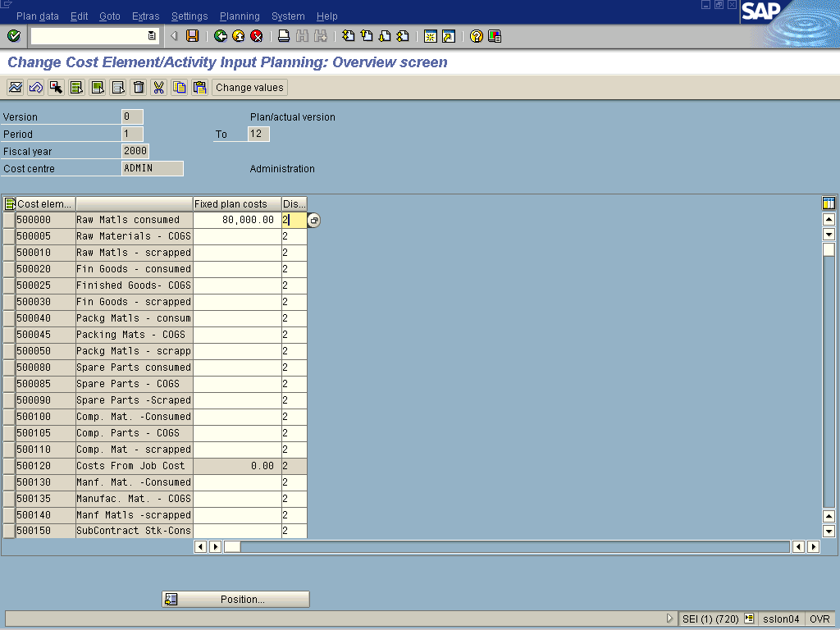Select the row for Costs From Job Cost
Viewport: 840px width, 630px height.
9,466
